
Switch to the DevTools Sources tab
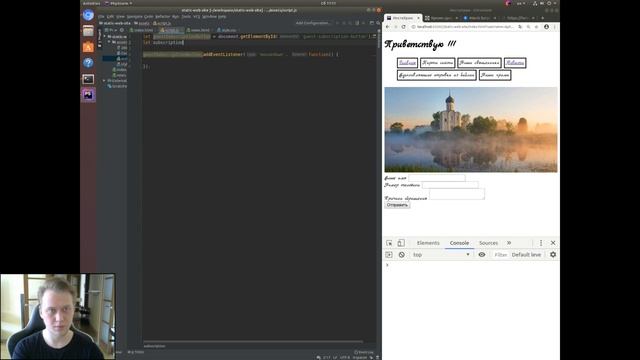pos(488,243)
